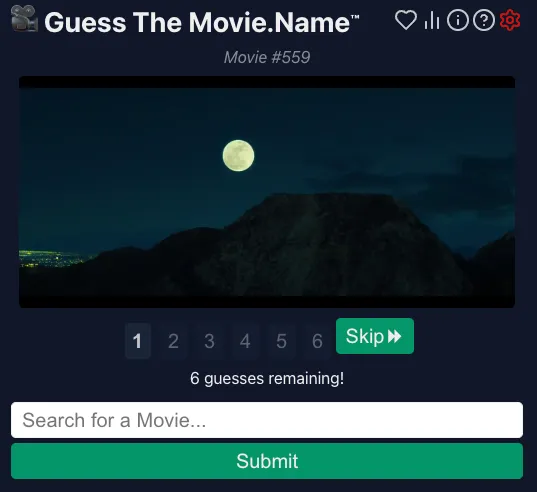Focus the Search for a Movie field
The height and width of the screenshot is (492, 537).
267,420
